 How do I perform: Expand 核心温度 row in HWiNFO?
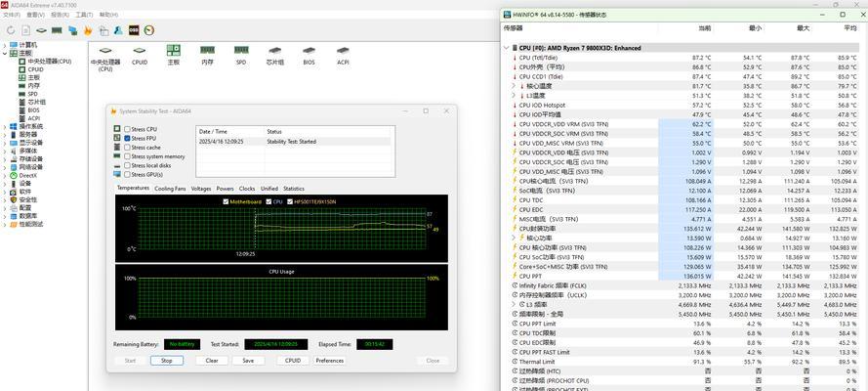(x=514, y=86)
